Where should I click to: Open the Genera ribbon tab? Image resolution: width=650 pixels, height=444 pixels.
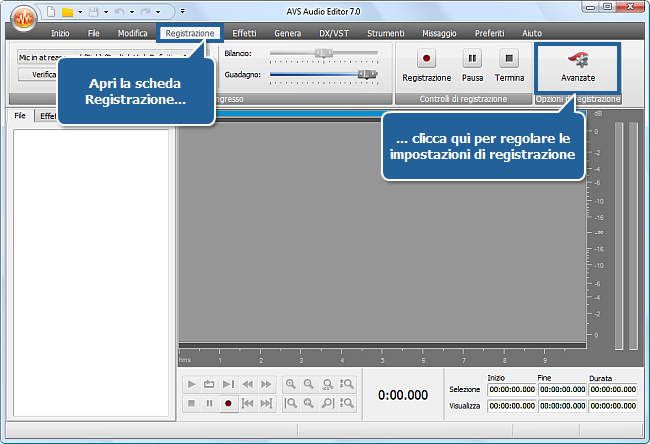[287, 33]
